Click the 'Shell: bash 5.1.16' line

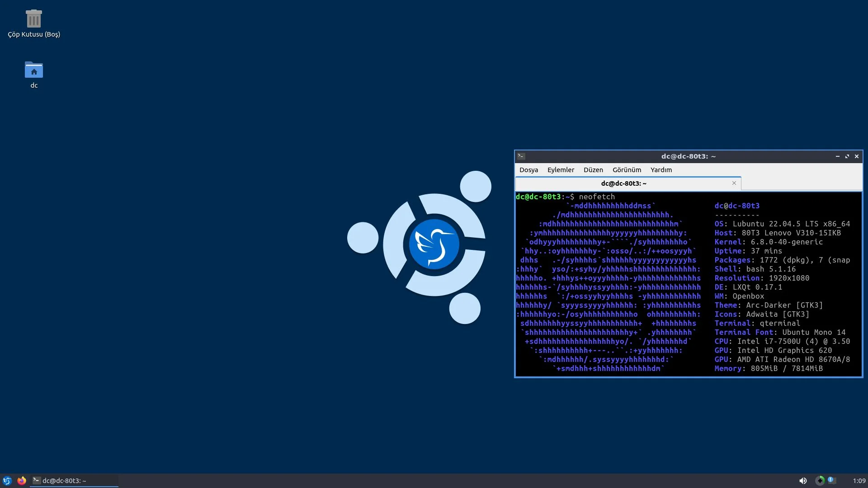[x=755, y=269]
